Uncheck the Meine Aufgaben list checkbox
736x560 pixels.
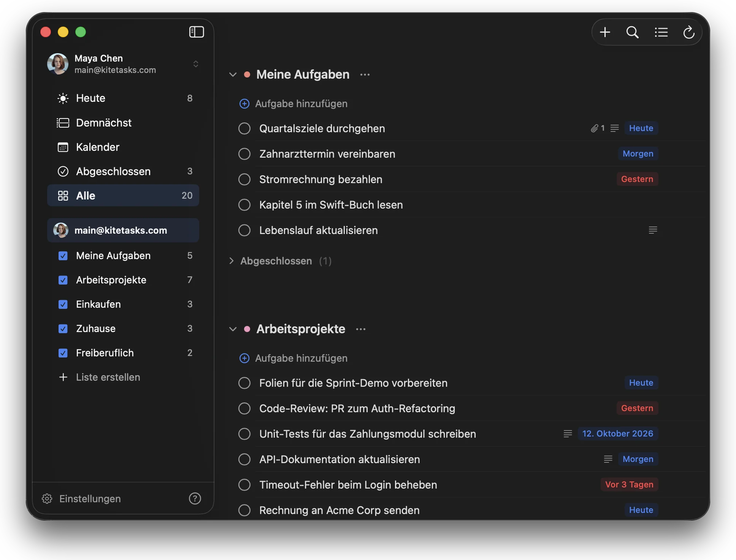[x=63, y=256]
